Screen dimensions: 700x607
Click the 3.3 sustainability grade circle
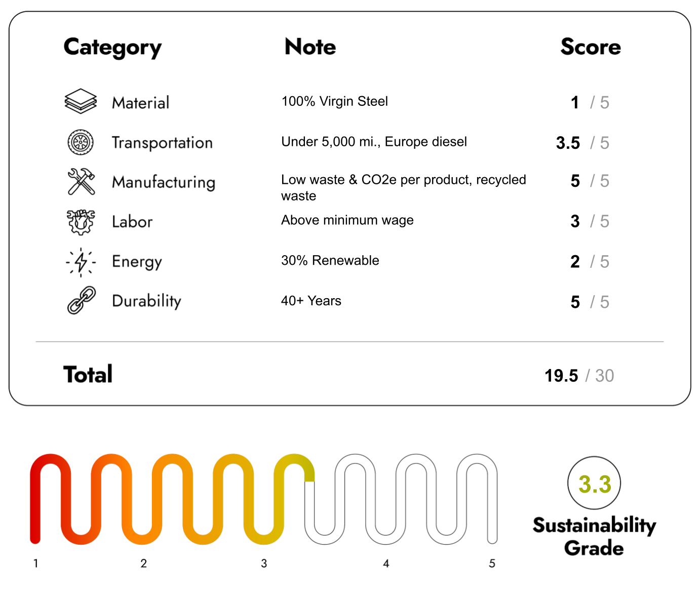(594, 483)
